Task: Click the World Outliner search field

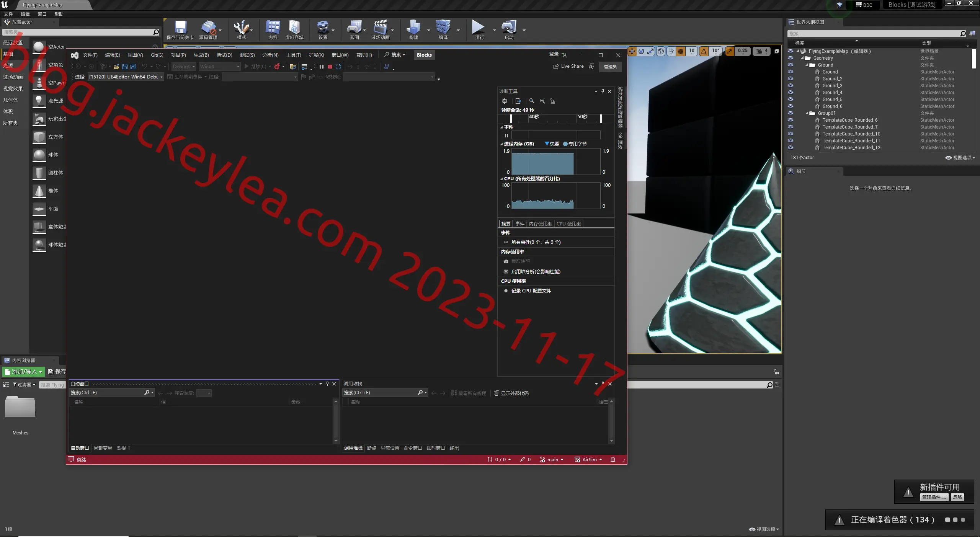Action: click(873, 34)
